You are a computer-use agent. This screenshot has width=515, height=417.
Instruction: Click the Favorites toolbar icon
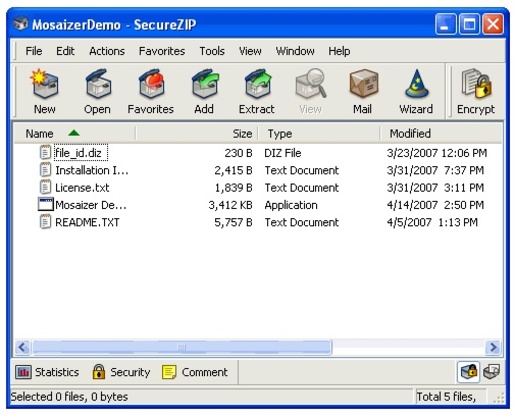coord(151,84)
